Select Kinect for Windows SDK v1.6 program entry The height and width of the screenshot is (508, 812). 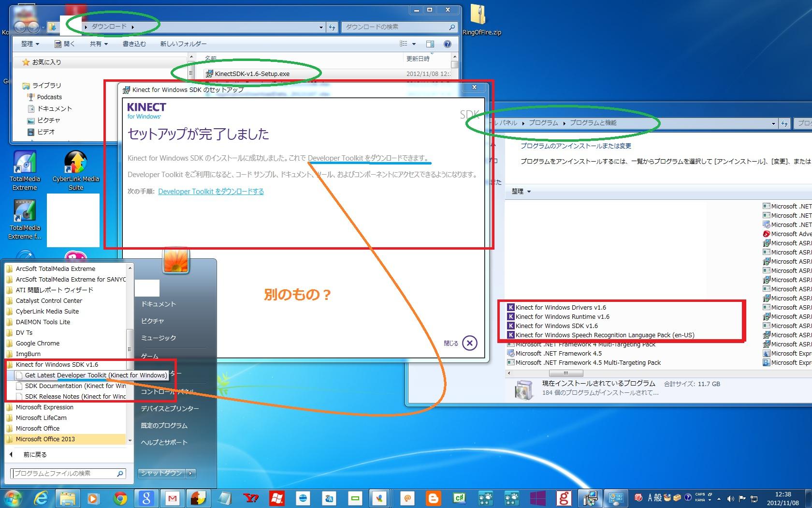tap(552, 326)
